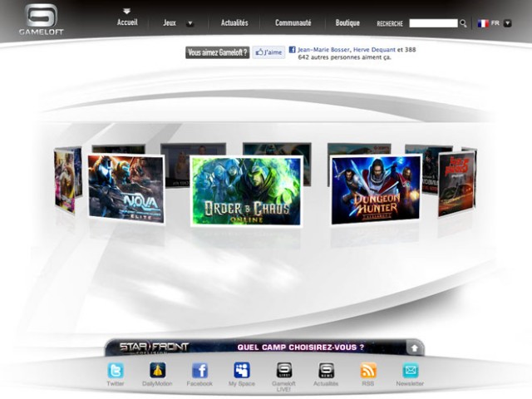Open the Twitter social icon
The image size is (532, 399).
click(116, 371)
